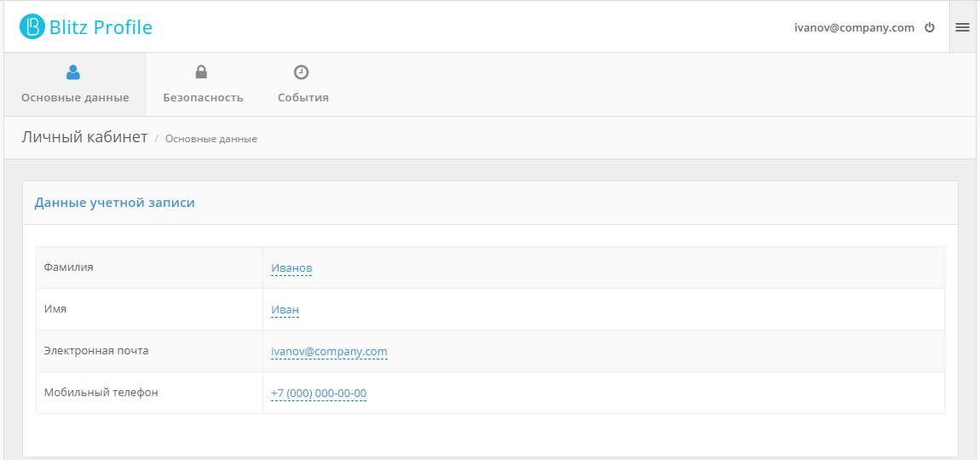Click the Основные данные breadcrumb item
This screenshot has height=460, width=980.
210,138
